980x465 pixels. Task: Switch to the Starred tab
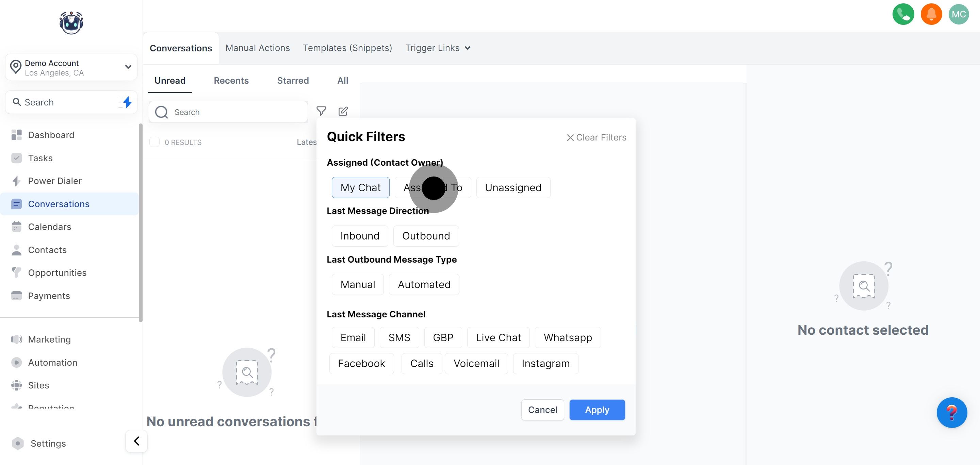coord(293,81)
